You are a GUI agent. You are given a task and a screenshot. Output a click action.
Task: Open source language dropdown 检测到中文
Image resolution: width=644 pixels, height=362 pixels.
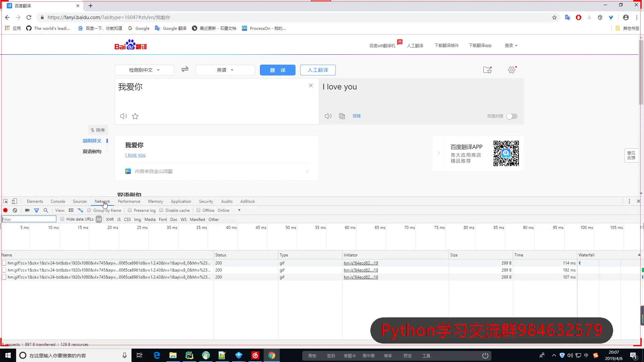pyautogui.click(x=145, y=70)
